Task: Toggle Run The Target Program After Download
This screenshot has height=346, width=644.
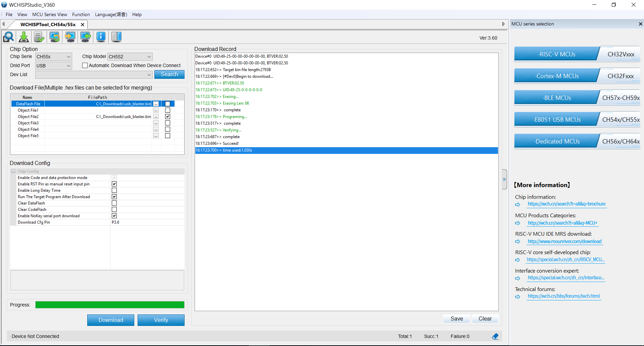Action: click(114, 197)
